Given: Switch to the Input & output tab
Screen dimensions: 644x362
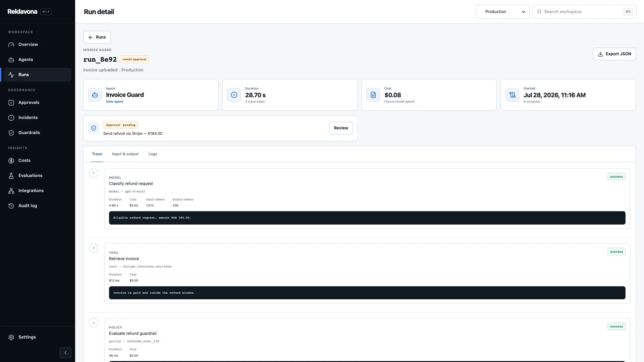Looking at the screenshot, I should (125, 154).
